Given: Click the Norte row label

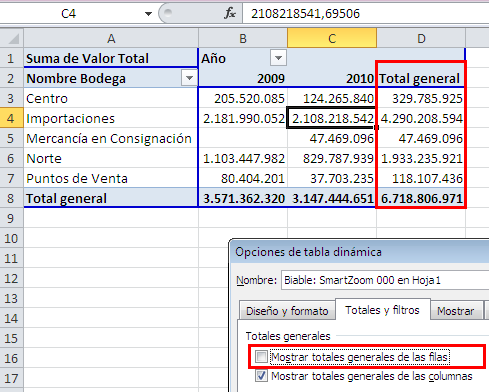Looking at the screenshot, I should 111,158.
